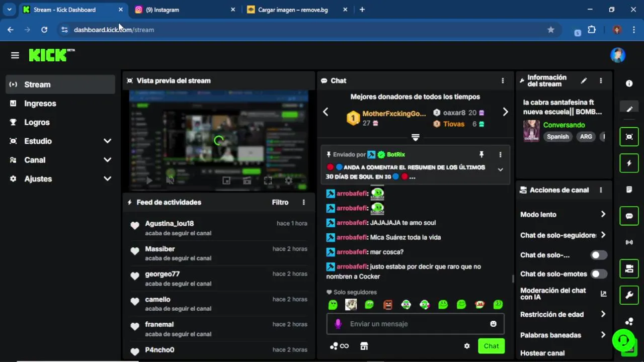Open the user profile avatar menu
The image size is (644, 362).
(618, 55)
